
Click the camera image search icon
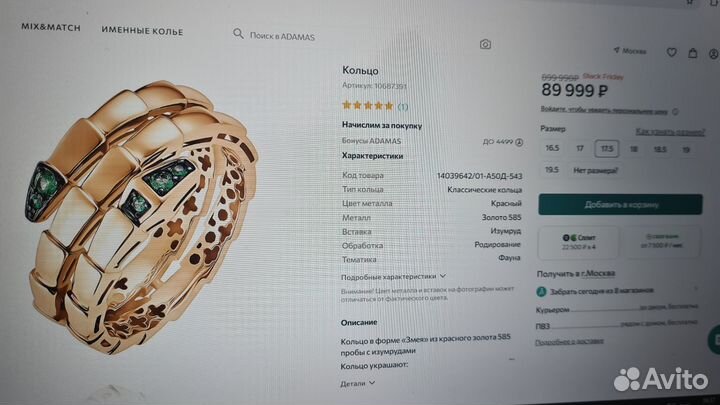click(x=485, y=45)
